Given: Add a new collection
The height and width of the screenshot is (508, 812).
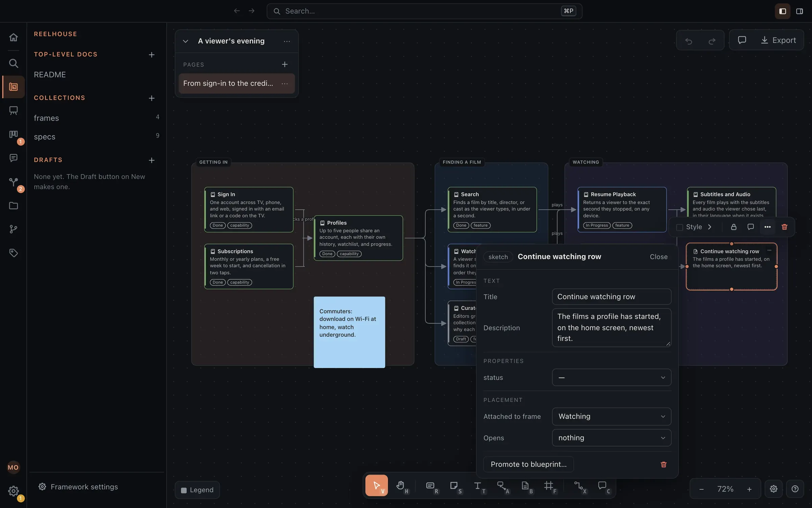Looking at the screenshot, I should pos(152,98).
